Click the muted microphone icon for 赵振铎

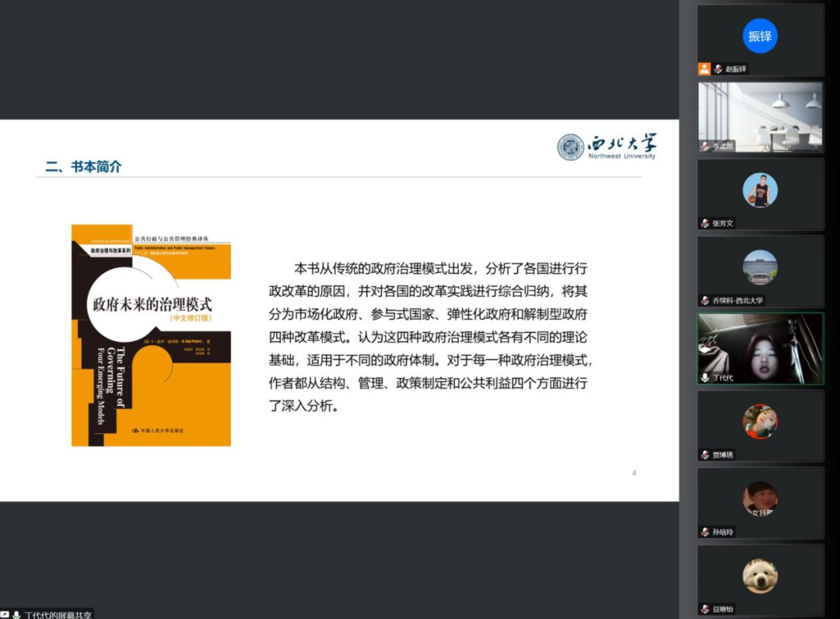[718, 68]
